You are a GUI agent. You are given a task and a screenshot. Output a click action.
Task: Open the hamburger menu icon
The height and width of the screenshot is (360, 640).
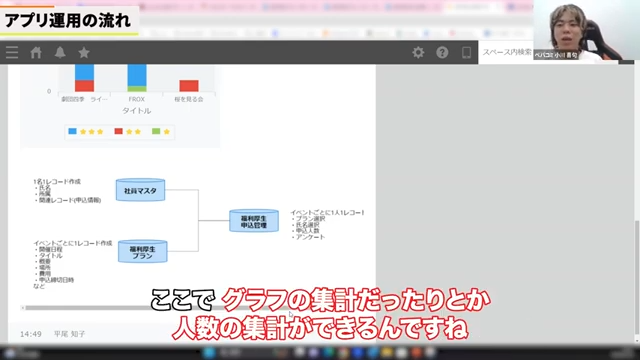tap(12, 52)
